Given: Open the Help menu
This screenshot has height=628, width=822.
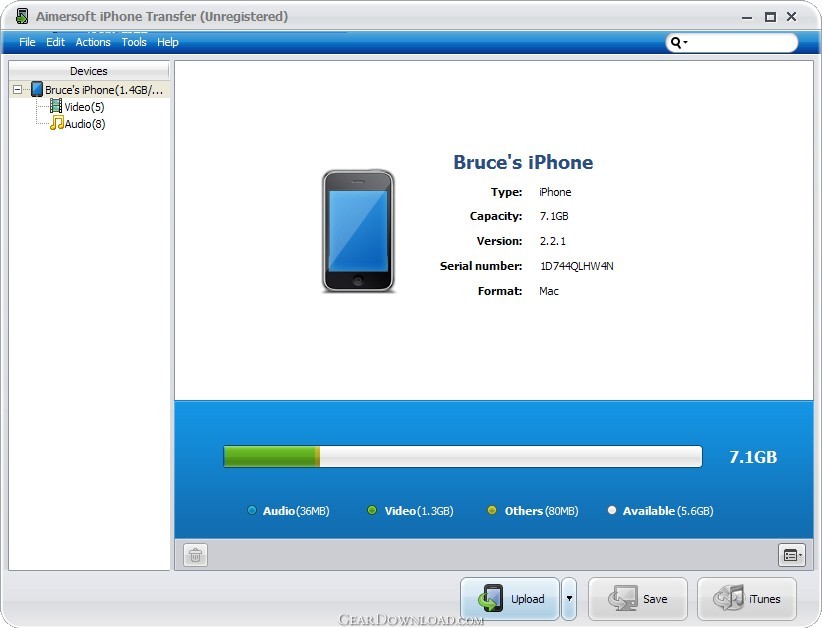Looking at the screenshot, I should [x=168, y=42].
